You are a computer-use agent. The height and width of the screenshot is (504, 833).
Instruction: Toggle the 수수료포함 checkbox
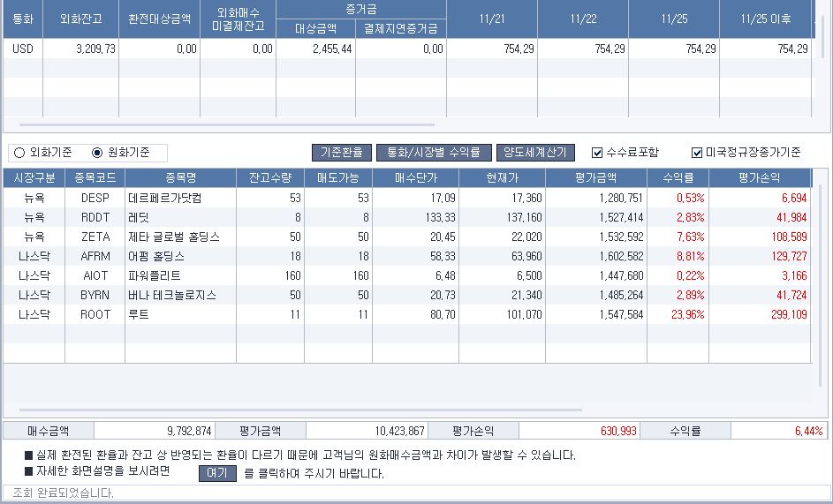598,153
